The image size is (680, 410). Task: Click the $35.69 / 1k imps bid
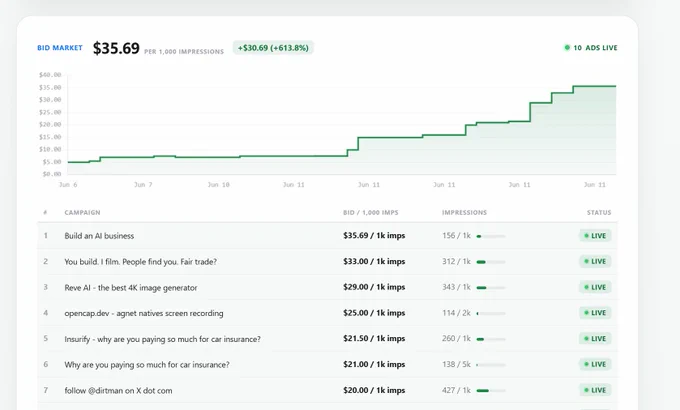pyautogui.click(x=374, y=236)
